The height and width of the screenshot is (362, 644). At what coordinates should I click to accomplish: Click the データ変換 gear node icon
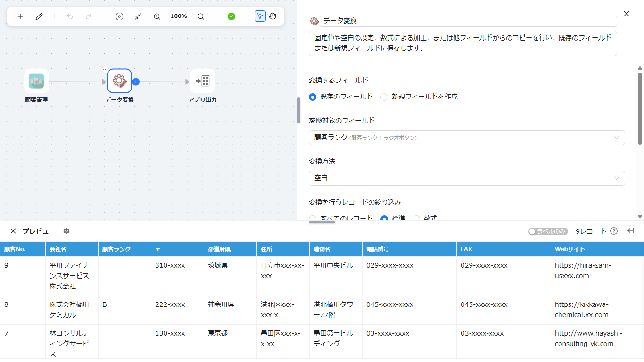pos(119,81)
